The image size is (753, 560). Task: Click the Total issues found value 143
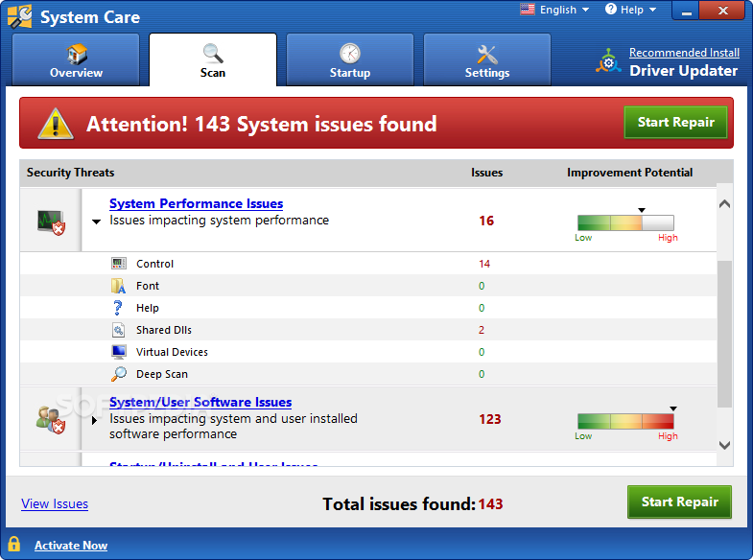pyautogui.click(x=490, y=503)
